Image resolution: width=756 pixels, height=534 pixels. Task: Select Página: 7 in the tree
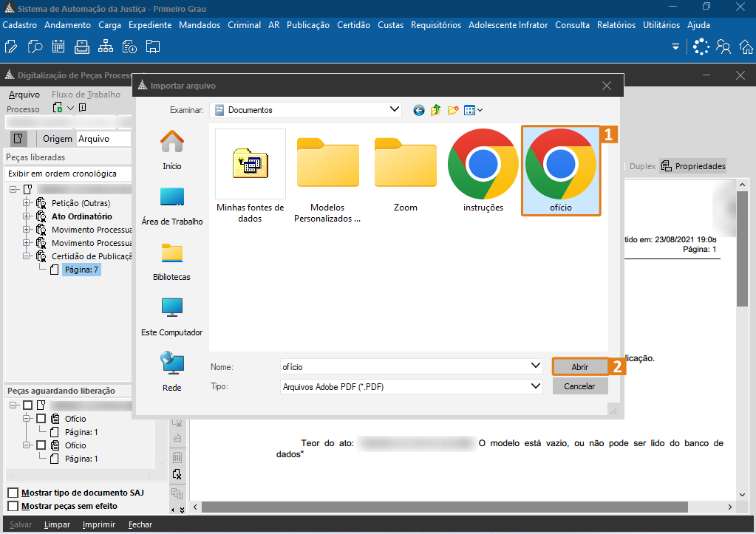tap(81, 270)
